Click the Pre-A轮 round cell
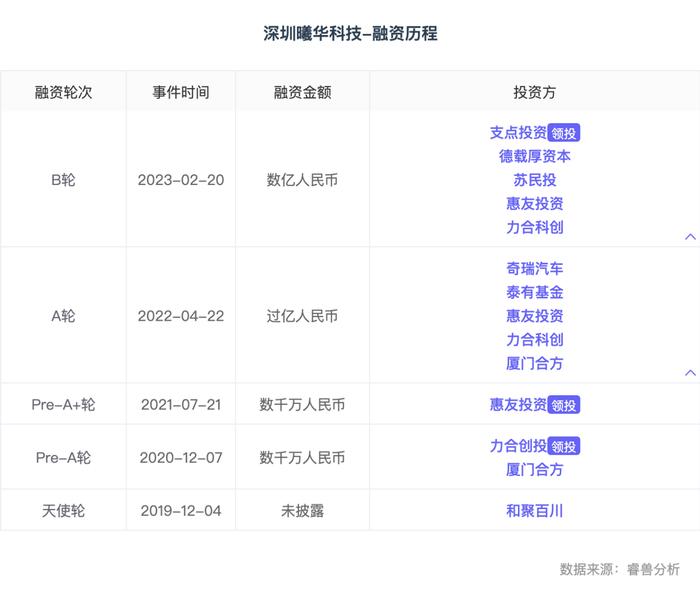This screenshot has height=606, width=700. pos(63,457)
